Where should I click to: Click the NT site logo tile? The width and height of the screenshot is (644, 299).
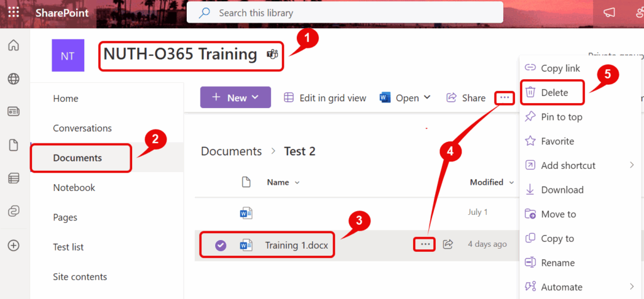67,55
